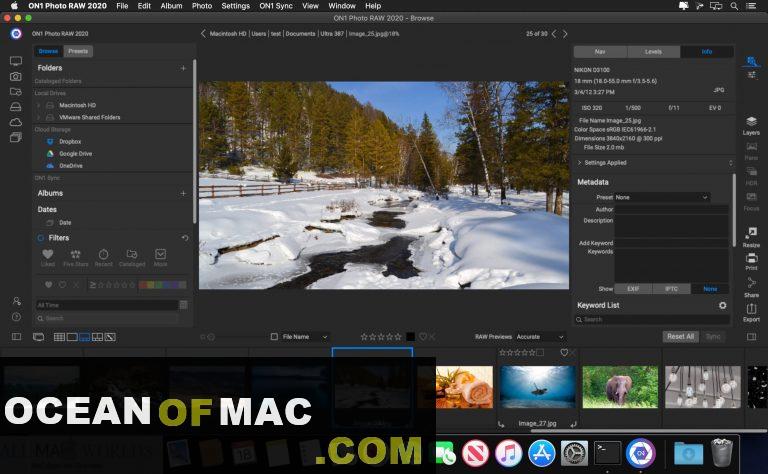Open the Photo menu
Screen dimensions: 768x474
(x=202, y=6)
